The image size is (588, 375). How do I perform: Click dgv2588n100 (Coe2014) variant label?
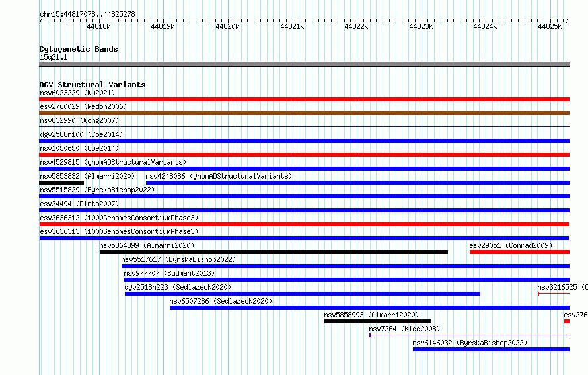(81, 134)
